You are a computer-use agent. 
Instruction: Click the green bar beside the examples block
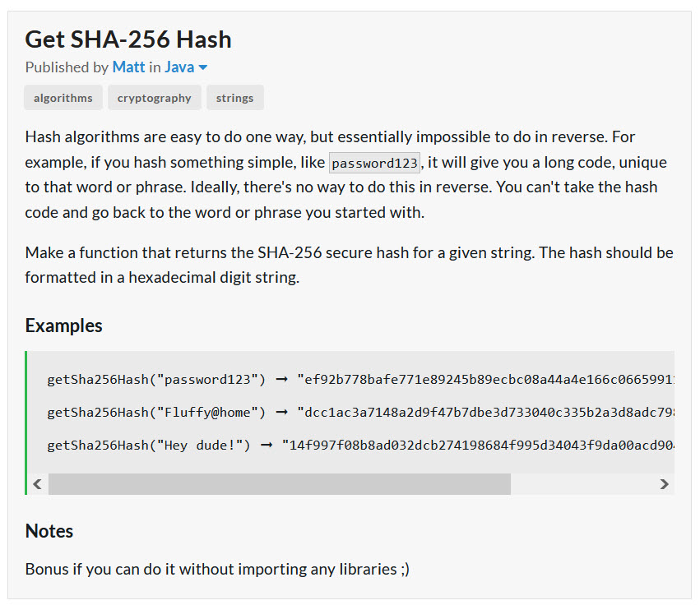click(25, 423)
